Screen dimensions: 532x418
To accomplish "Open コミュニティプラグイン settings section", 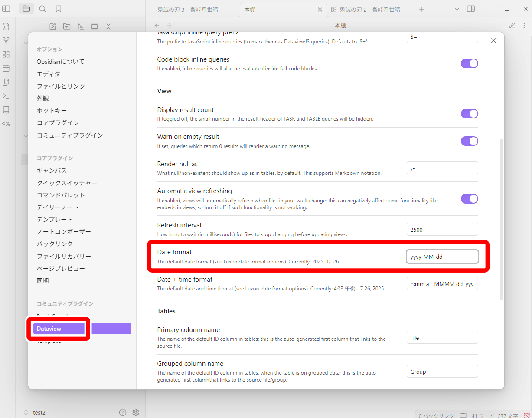I will point(70,135).
